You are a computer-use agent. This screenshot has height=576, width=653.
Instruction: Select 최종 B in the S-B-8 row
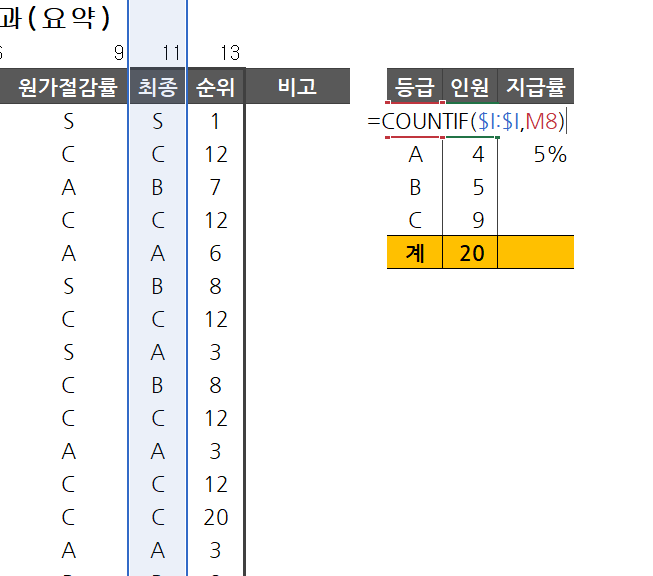(157, 286)
